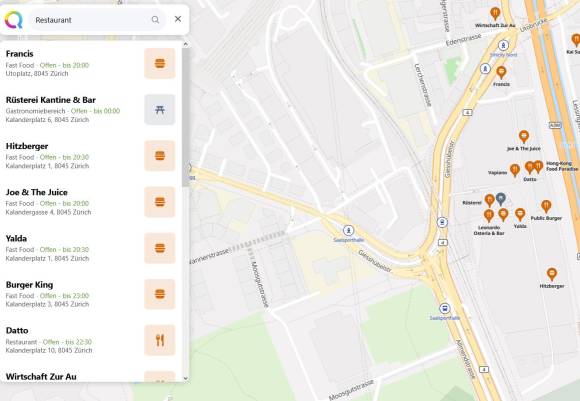This screenshot has height=401, width=580.
Task: Clear the Restaurant search with X
Action: 178,19
